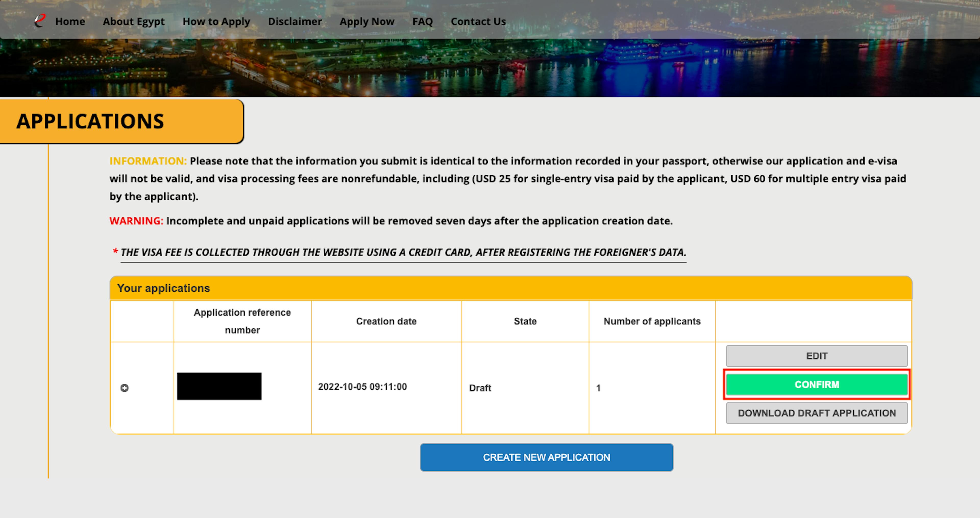Click Number of applicants column header
This screenshot has width=980, height=518.
tap(652, 321)
